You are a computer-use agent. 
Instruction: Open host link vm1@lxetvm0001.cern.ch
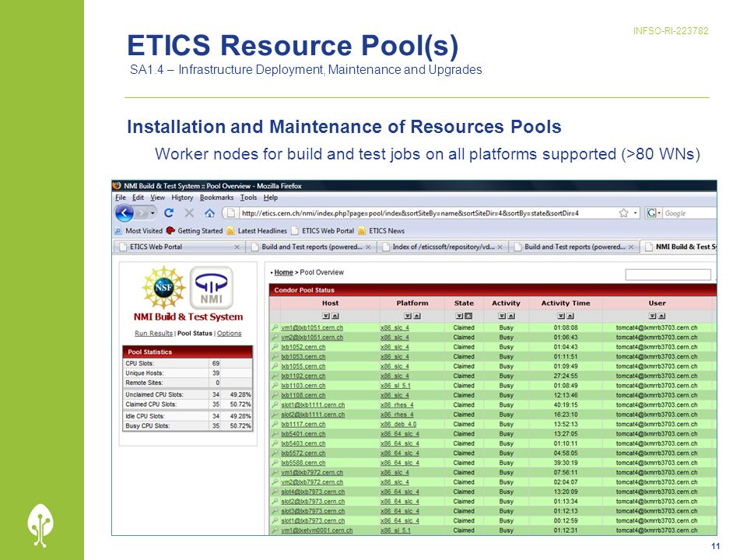[x=317, y=530]
